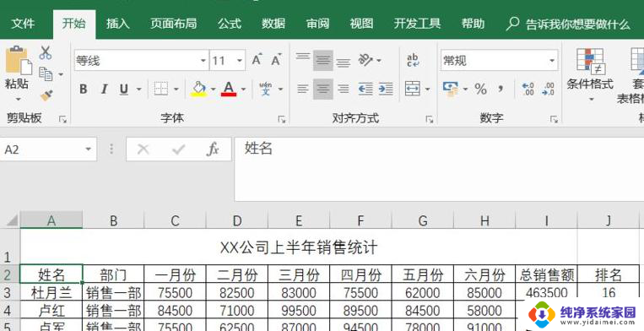Increase indent
The height and width of the screenshot is (331, 644).
click(x=386, y=89)
